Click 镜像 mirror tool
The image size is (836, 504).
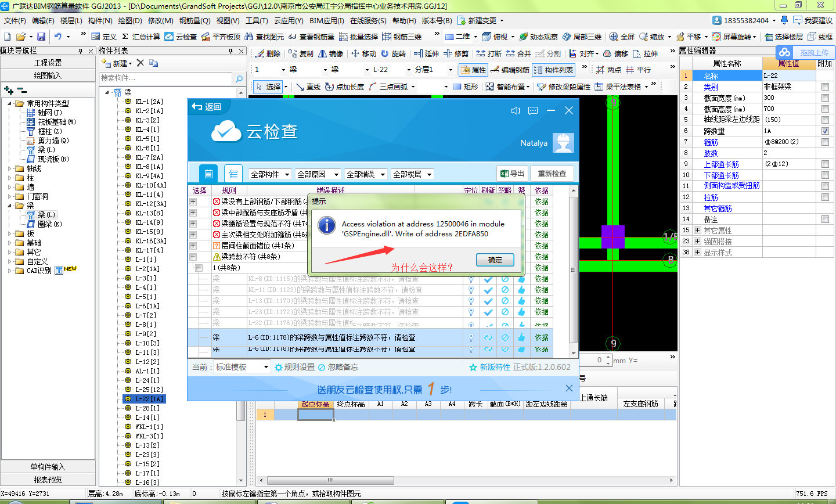pyautogui.click(x=330, y=53)
